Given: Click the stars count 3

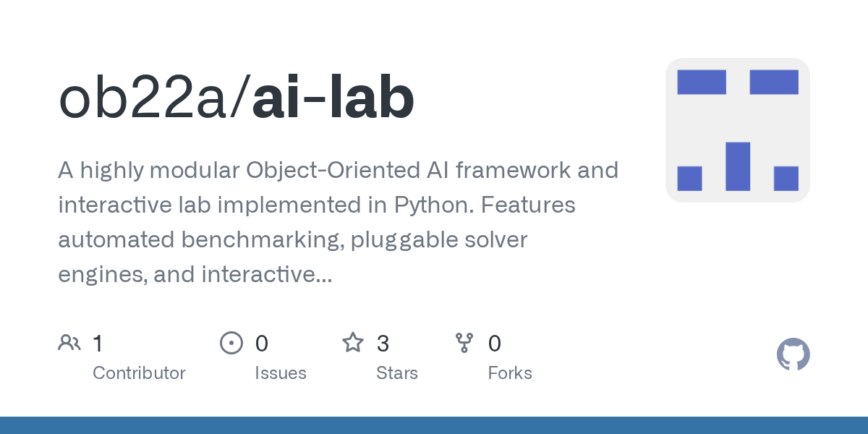Looking at the screenshot, I should tap(383, 343).
